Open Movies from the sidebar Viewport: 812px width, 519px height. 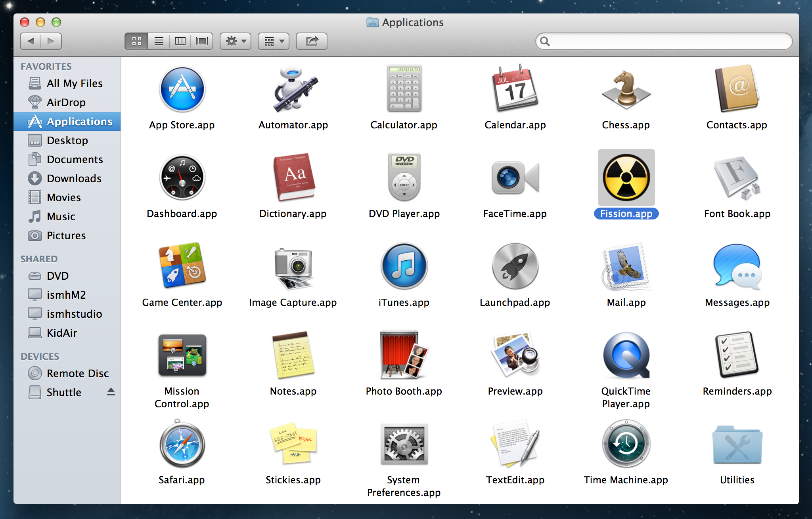pos(67,197)
